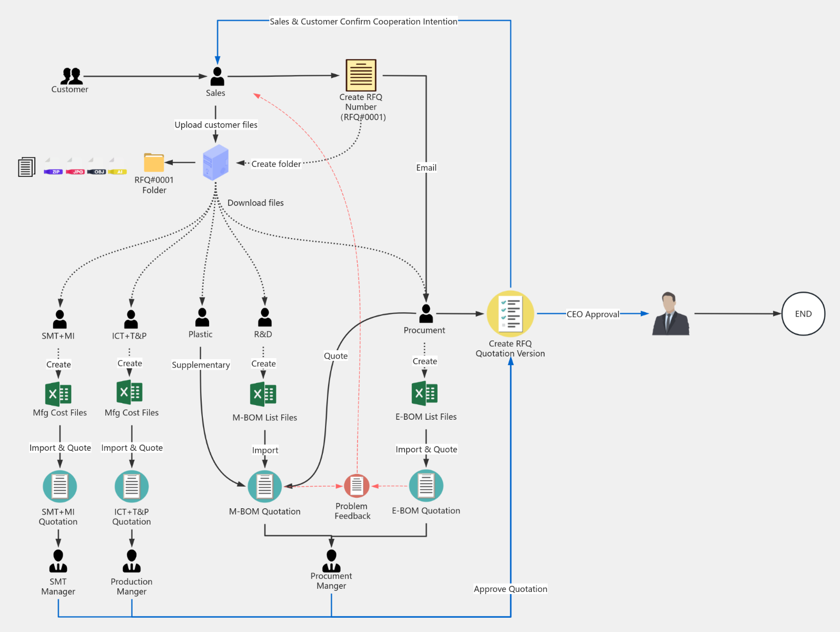Select the ZIP file type icon
Image resolution: width=840 pixels, height=632 pixels.
53,166
